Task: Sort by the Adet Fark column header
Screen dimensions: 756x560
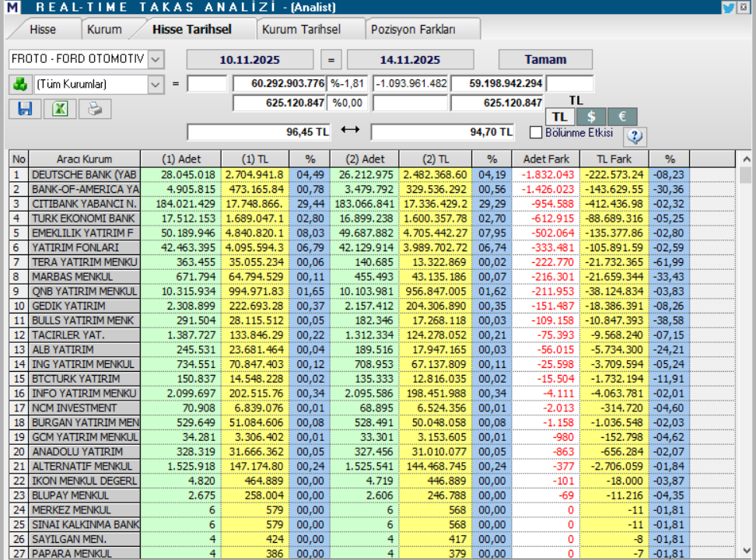Action: 546,159
